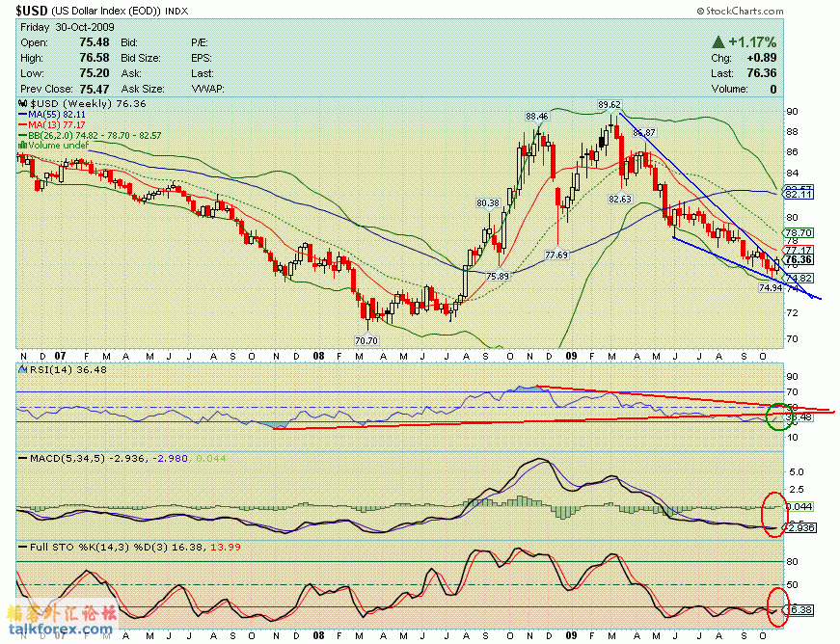Click the Bid Size label
The width and height of the screenshot is (840, 644).
click(141, 58)
